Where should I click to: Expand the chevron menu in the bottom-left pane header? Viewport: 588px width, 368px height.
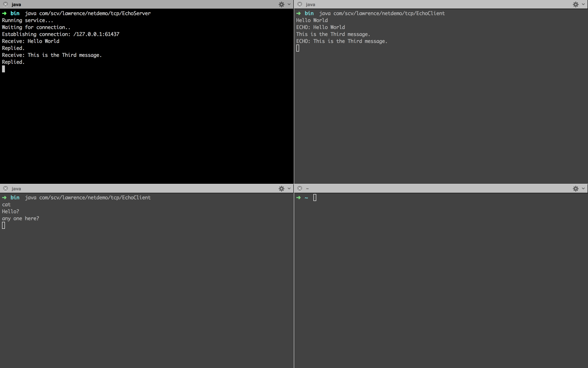(x=289, y=189)
